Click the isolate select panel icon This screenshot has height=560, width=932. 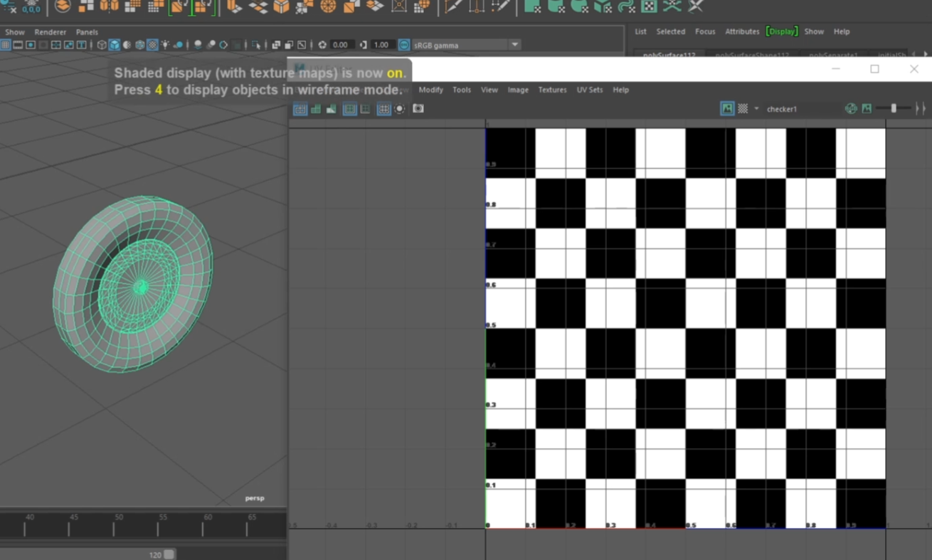click(256, 45)
